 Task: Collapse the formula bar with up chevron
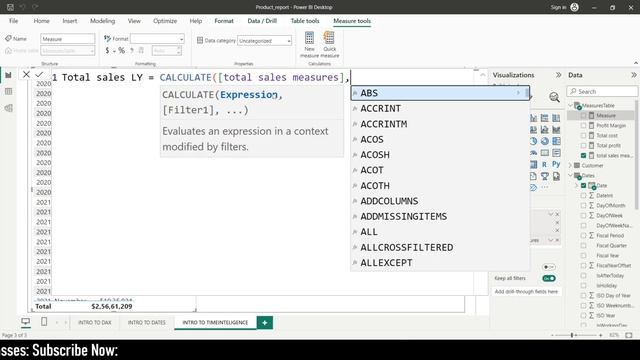click(483, 75)
